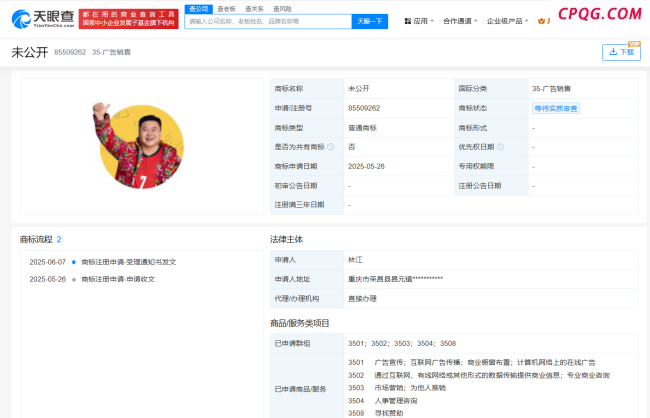Click the 3503 市场营销 service line
650x418 pixels.
397,388
